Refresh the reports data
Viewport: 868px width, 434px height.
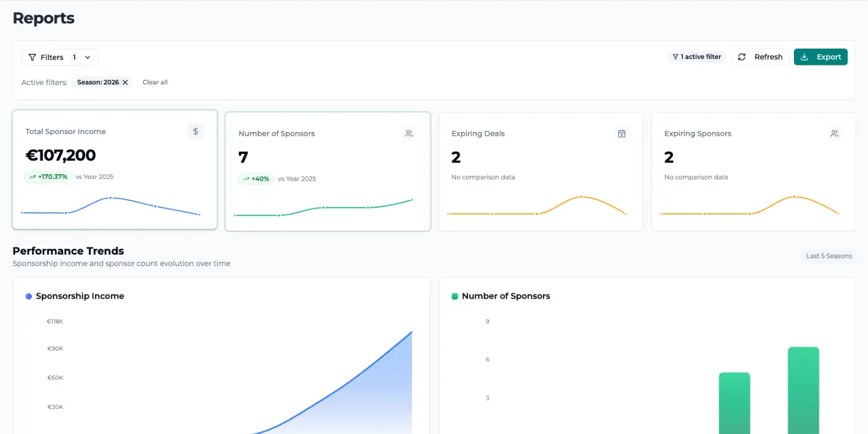[760, 57]
